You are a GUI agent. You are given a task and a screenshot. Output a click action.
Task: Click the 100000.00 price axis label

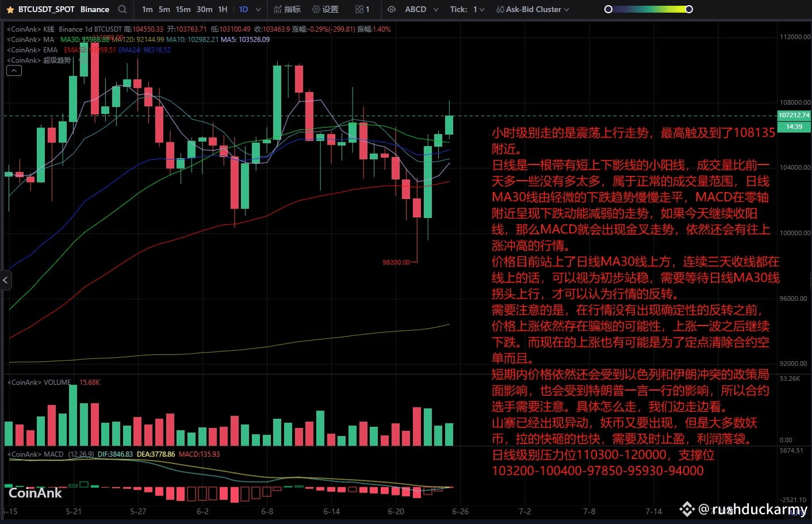pyautogui.click(x=795, y=233)
